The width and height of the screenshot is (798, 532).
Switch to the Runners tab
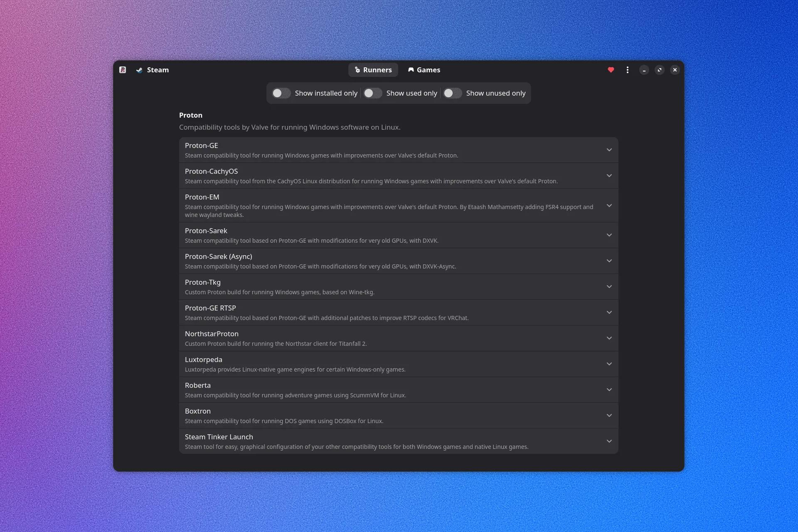tap(373, 70)
